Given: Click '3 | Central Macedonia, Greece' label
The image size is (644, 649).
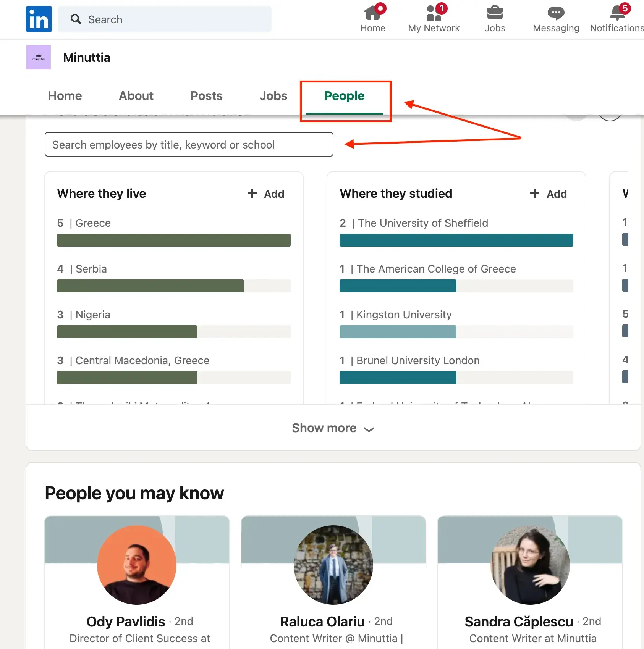Looking at the screenshot, I should click(133, 360).
